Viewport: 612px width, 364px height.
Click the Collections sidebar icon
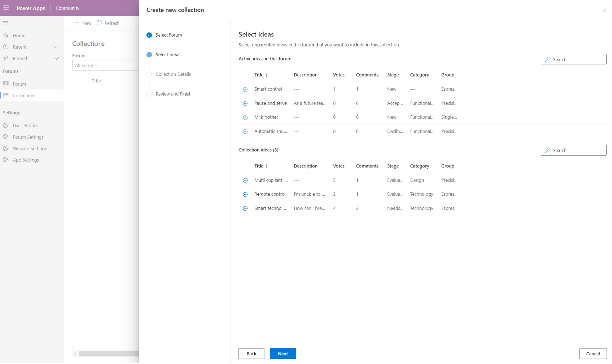tap(6, 95)
